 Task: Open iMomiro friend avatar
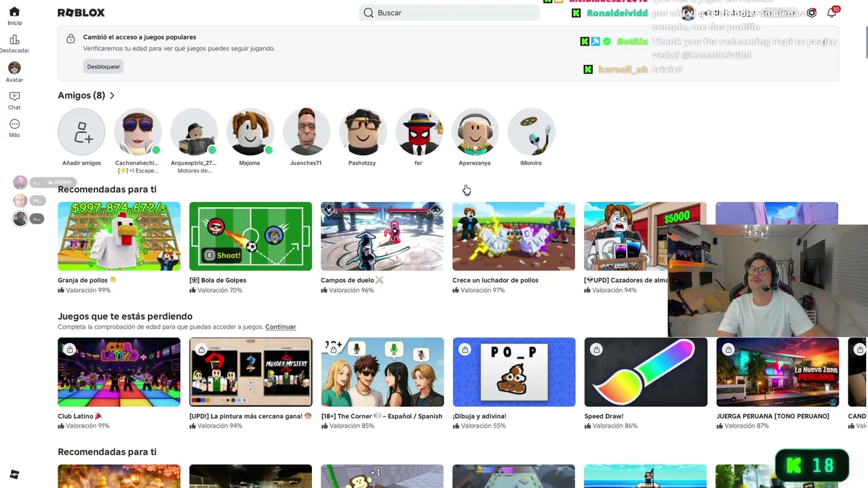(532, 131)
